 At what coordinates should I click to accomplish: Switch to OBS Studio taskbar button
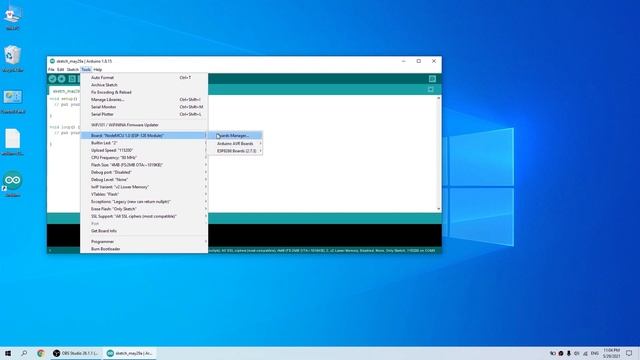[x=76, y=353]
